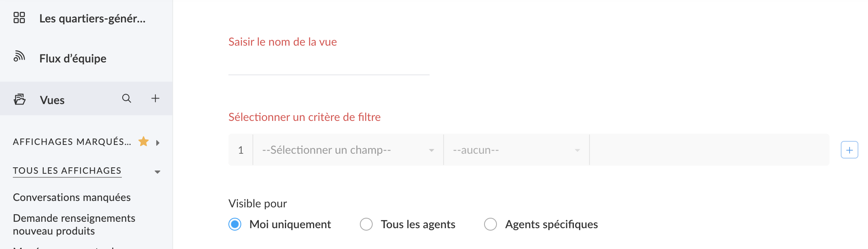Add another filter criterion row

tap(849, 150)
